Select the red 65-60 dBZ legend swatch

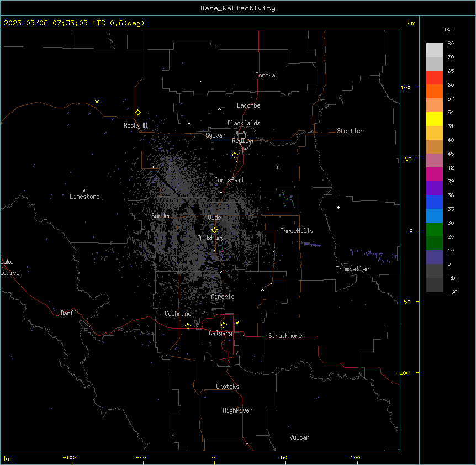coord(434,78)
